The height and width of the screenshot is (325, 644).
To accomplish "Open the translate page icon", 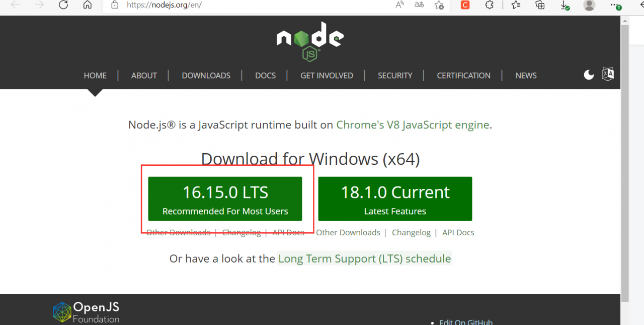I will [419, 5].
